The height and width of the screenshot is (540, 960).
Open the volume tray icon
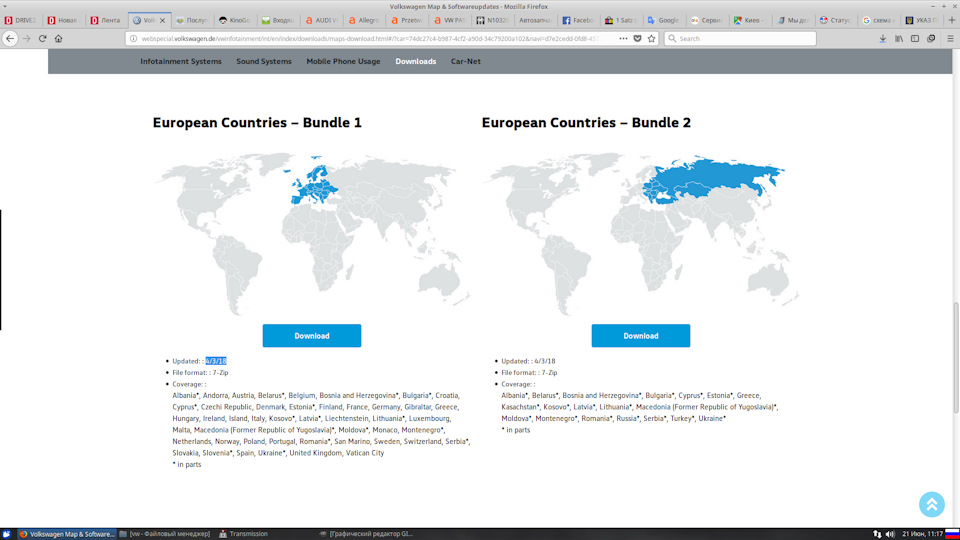(890, 534)
